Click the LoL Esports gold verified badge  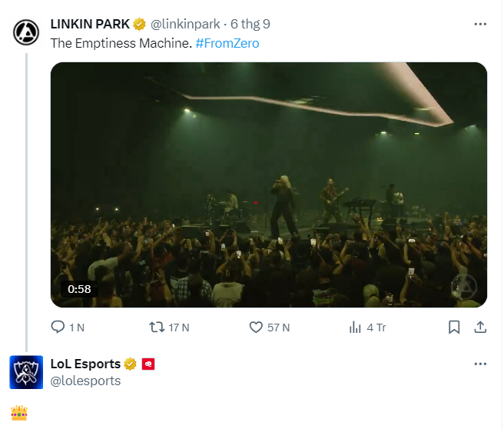pos(130,364)
